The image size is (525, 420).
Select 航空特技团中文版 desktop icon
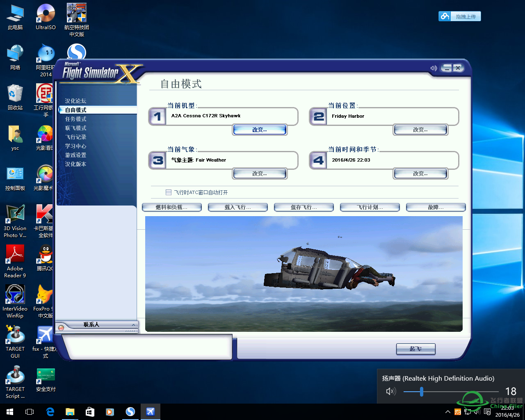77,20
